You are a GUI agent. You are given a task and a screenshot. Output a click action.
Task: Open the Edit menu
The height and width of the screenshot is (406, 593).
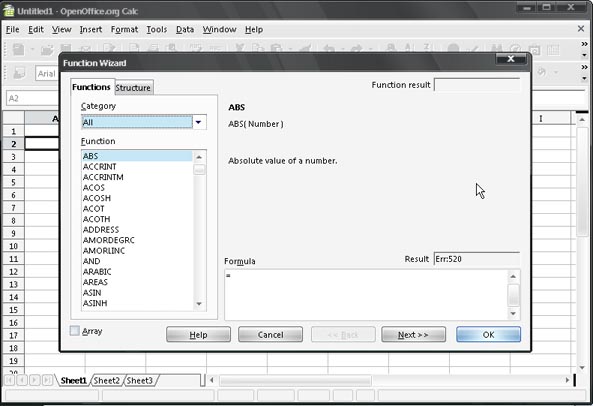click(x=36, y=29)
